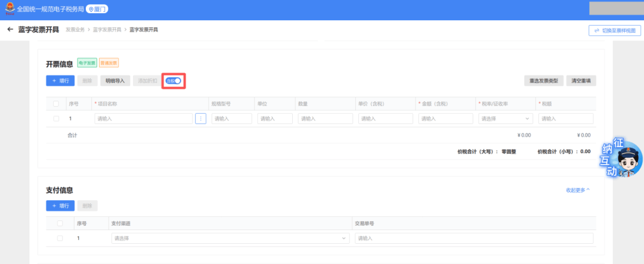Viewport: 644px width, 264px height.
Task: Collapse section via 收起更多
Action: pyautogui.click(x=577, y=190)
